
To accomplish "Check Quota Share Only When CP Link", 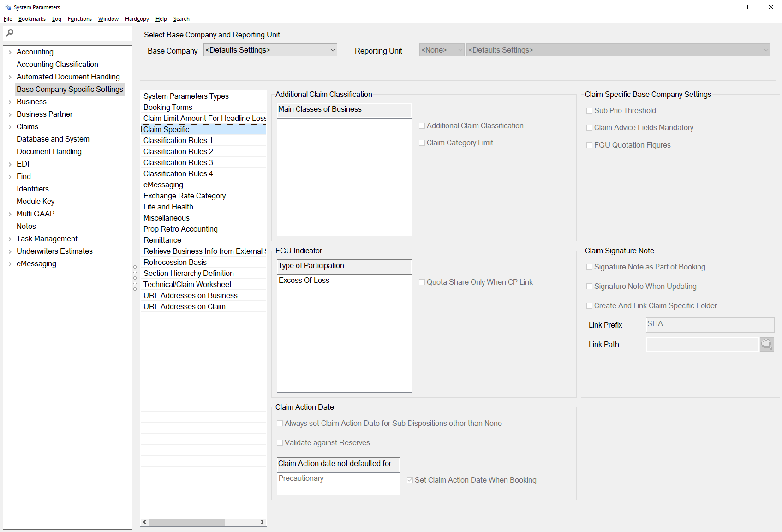I will pos(422,282).
